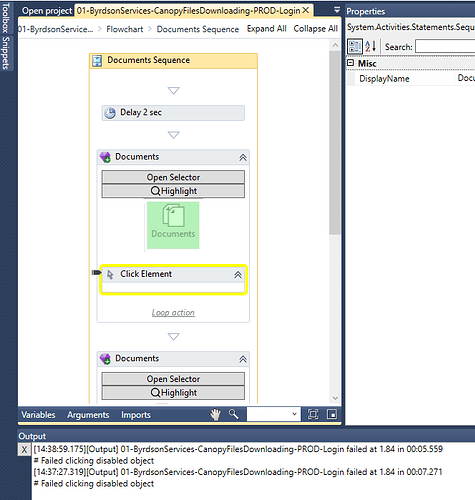Viewport: 475px width, 500px height.
Task: Click the designer vertical scrollbar thumb
Action: [x=334, y=143]
